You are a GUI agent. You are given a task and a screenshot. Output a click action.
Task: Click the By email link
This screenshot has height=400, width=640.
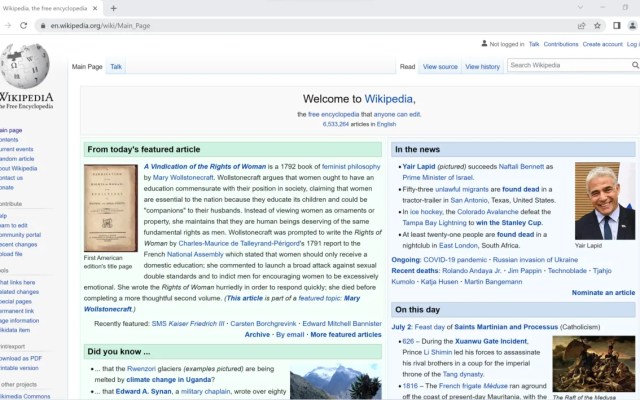(x=290, y=335)
